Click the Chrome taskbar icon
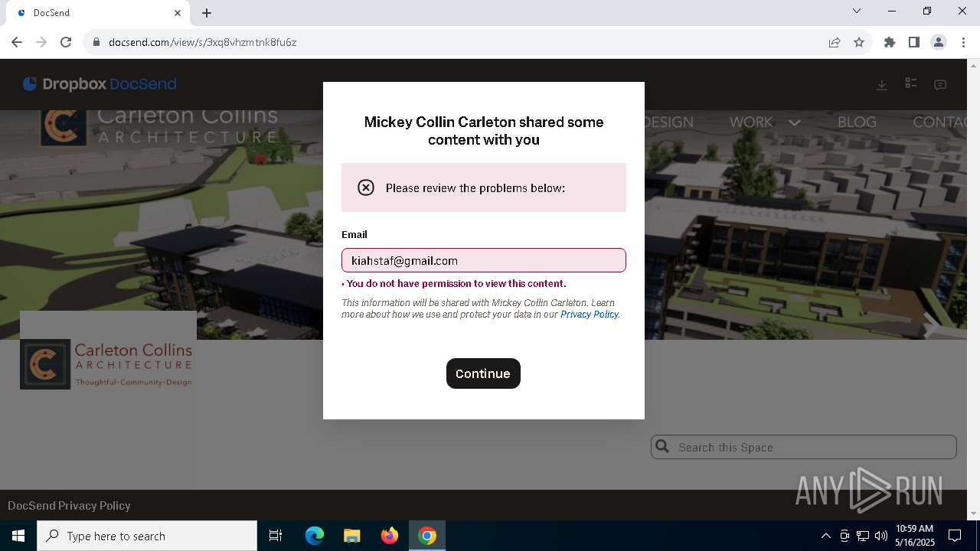This screenshot has height=551, width=980. [x=427, y=536]
